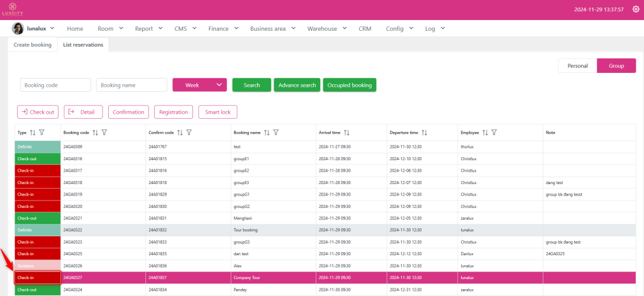Viewport: 644px width, 296px height.
Task: Open the Week period dropdown
Action: point(199,85)
